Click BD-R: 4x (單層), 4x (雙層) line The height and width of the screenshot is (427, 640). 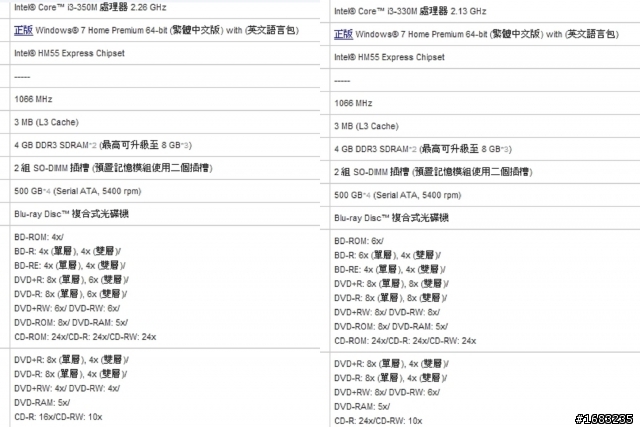tap(67, 251)
